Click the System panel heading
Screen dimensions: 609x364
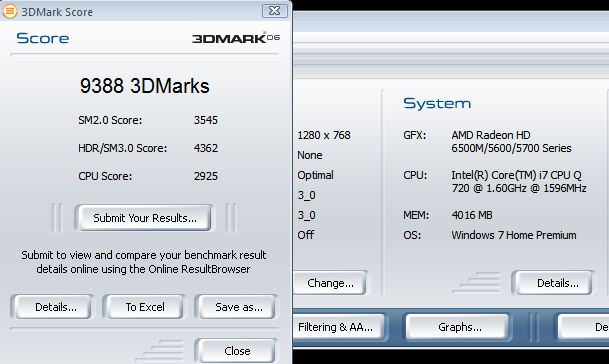[437, 103]
